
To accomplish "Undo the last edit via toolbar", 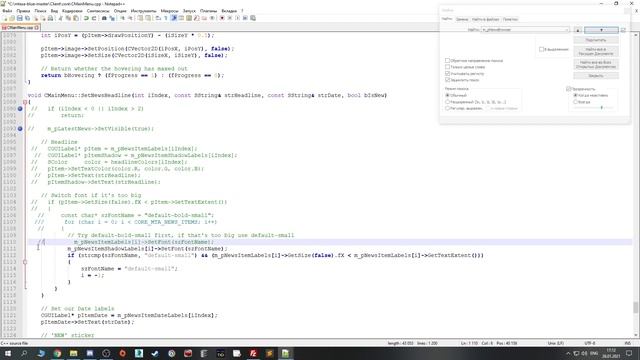I will pos(86,18).
